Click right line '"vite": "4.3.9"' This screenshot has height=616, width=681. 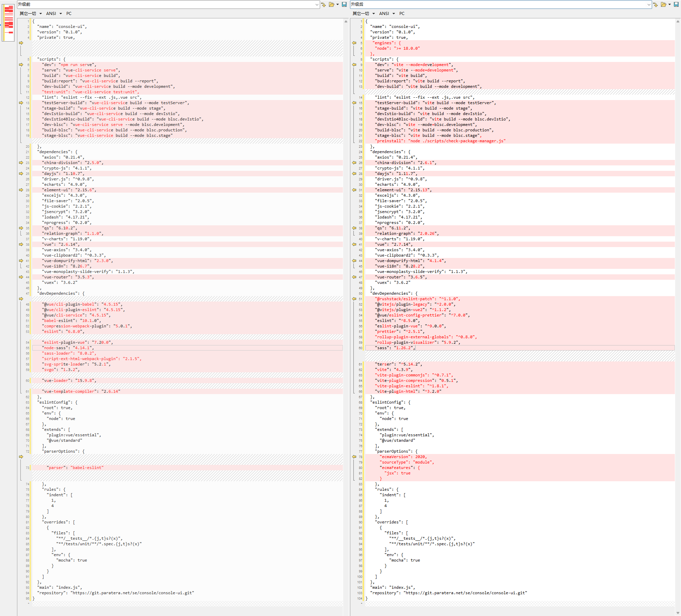coord(394,370)
